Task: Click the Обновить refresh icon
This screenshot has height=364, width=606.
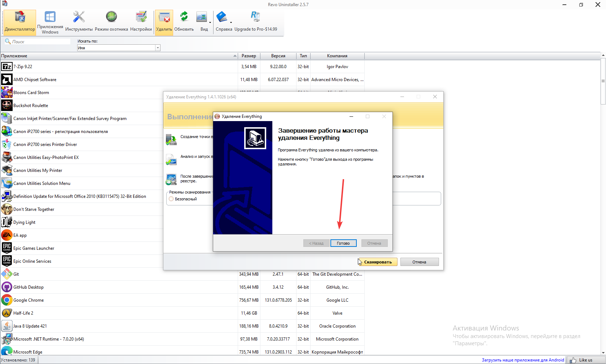Action: click(x=184, y=22)
